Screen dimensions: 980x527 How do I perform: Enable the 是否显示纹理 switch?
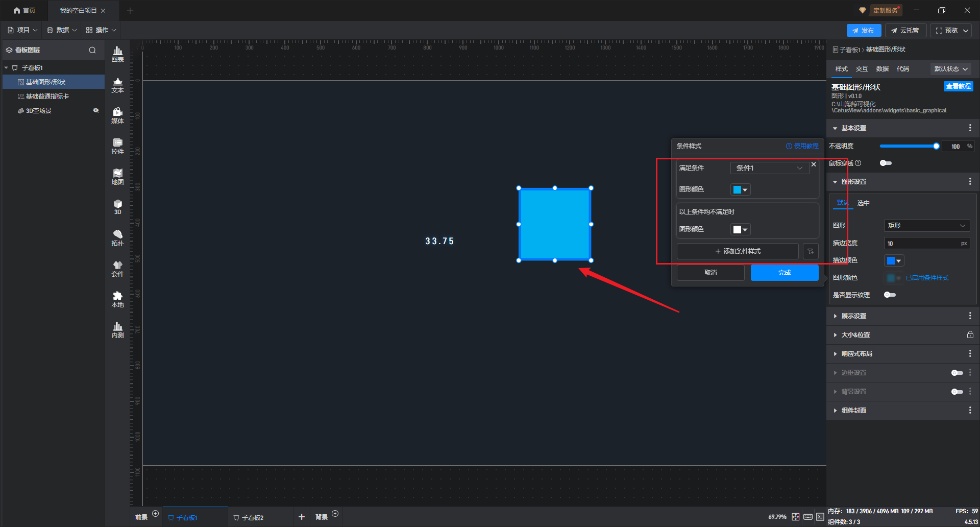click(x=890, y=295)
